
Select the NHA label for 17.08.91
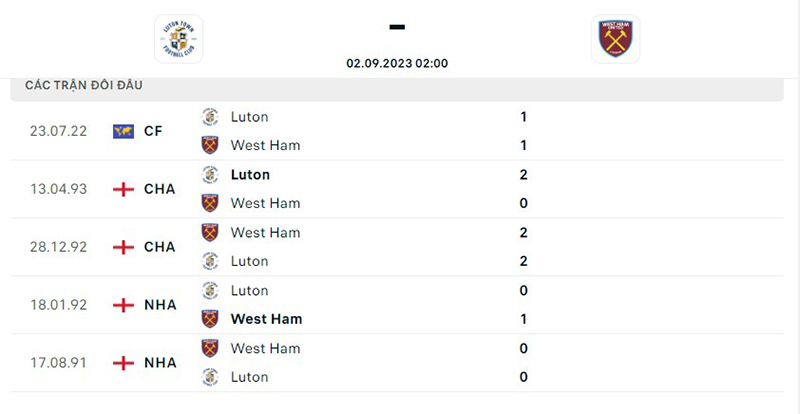(160, 363)
